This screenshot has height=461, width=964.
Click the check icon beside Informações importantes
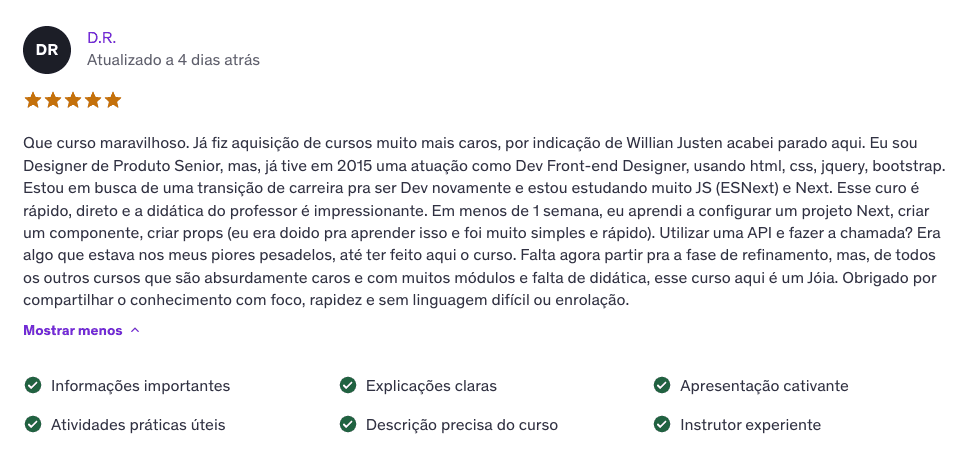[x=33, y=385]
